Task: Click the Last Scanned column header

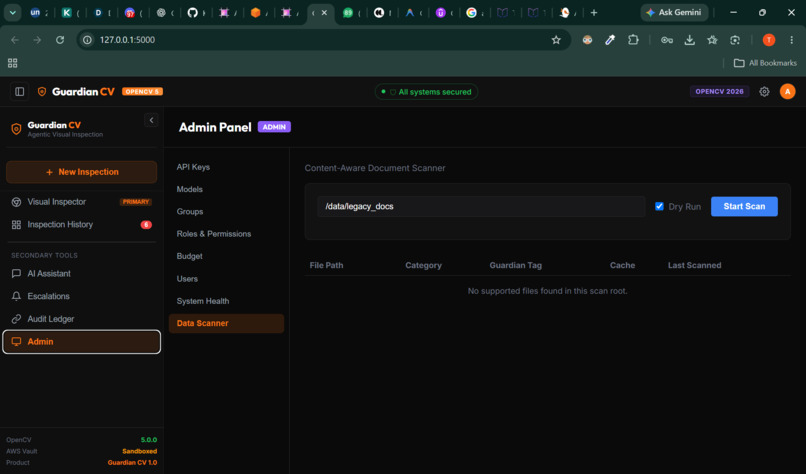Action: point(694,265)
